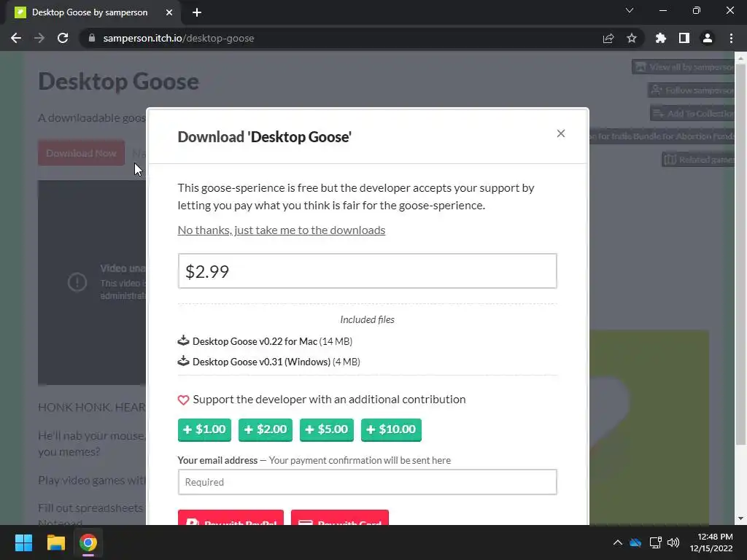Viewport: 747px width, 560px height.
Task: Click the dimmed Download Now button
Action: [81, 153]
